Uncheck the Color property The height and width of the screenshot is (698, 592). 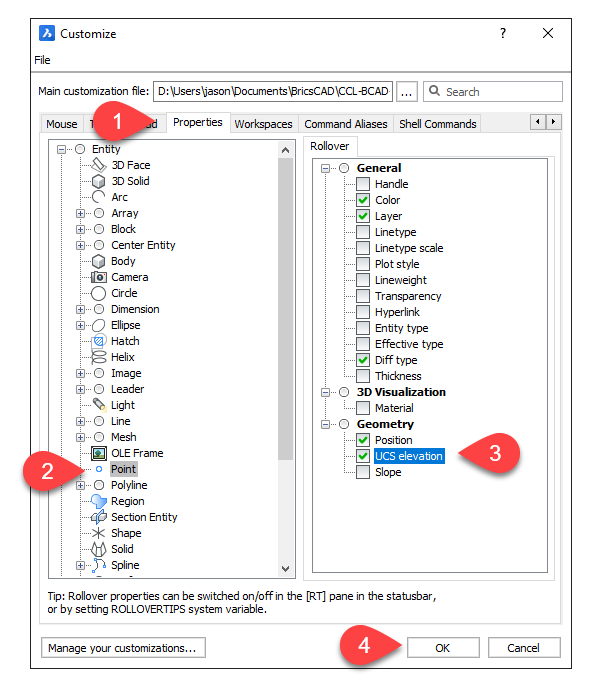(x=363, y=200)
